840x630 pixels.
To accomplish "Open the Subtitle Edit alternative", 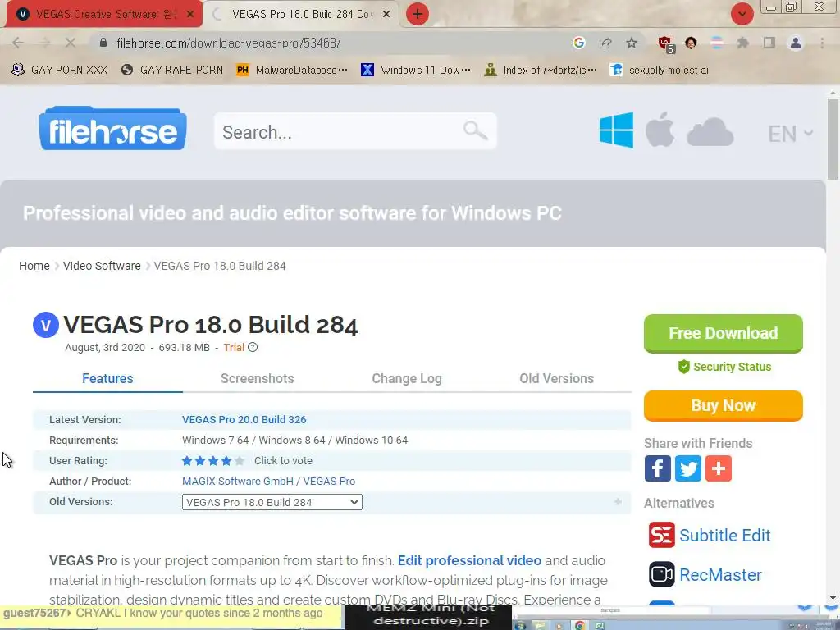I will click(x=725, y=535).
